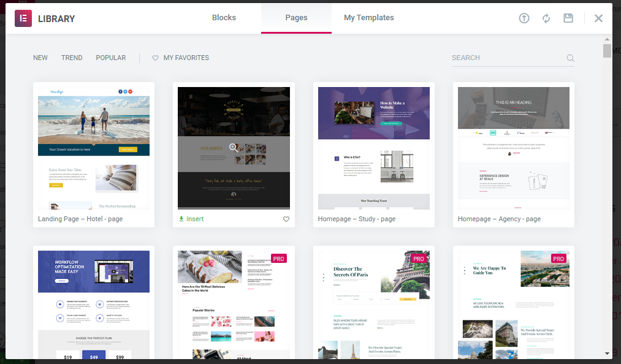Click the zoom preview magnifier on the sweets template
Viewport: 621px width, 364px height.
pos(234,148)
